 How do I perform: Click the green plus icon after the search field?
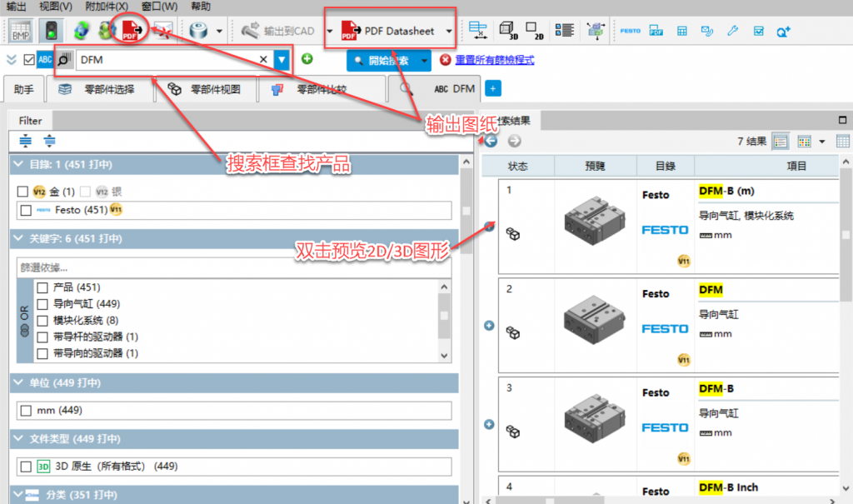click(x=307, y=59)
